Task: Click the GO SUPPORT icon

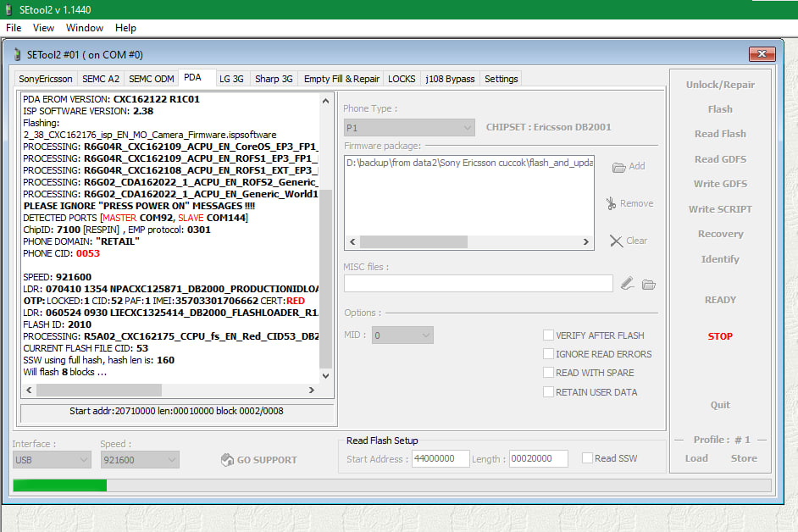Action: pos(227,460)
